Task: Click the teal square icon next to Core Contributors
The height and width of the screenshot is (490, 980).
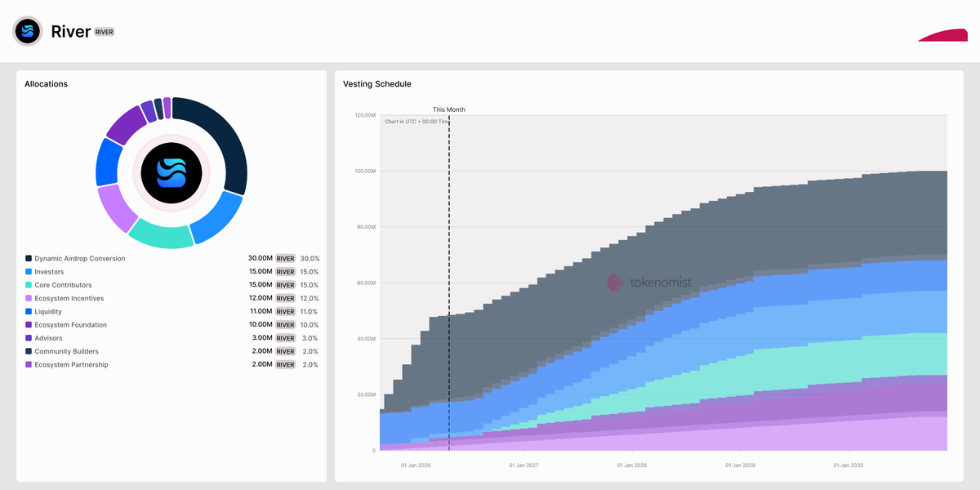Action: tap(28, 284)
